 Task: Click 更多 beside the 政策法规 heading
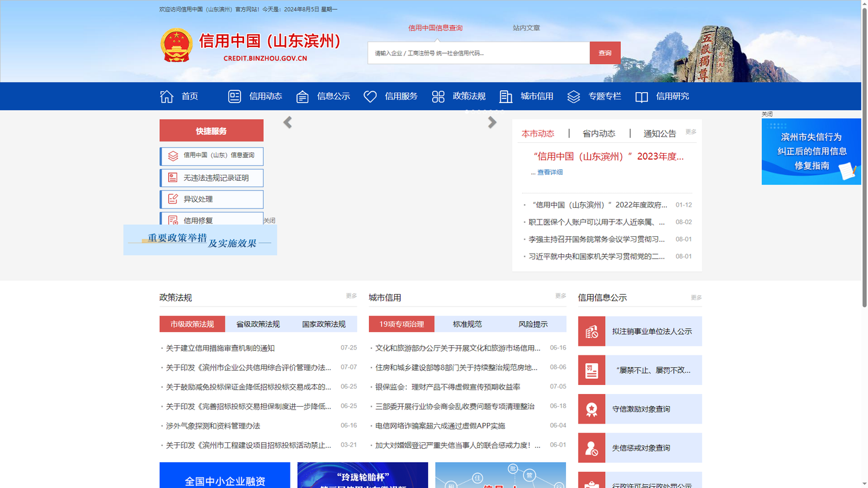tap(351, 296)
